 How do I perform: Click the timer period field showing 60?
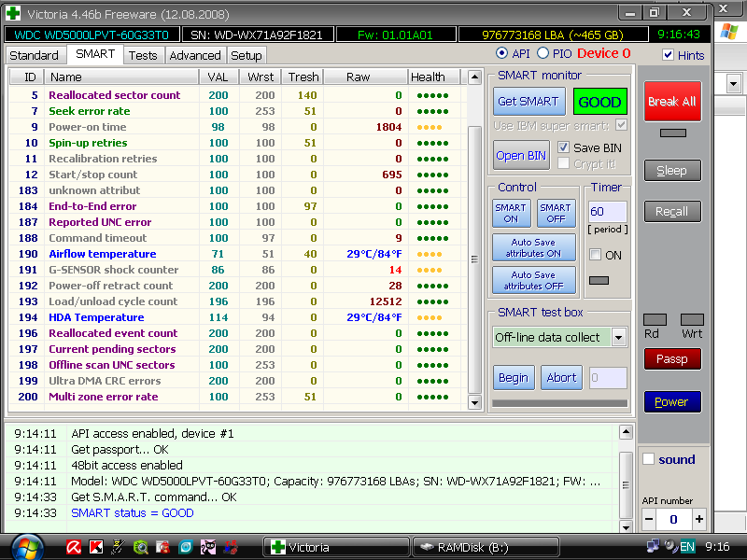[x=608, y=212]
